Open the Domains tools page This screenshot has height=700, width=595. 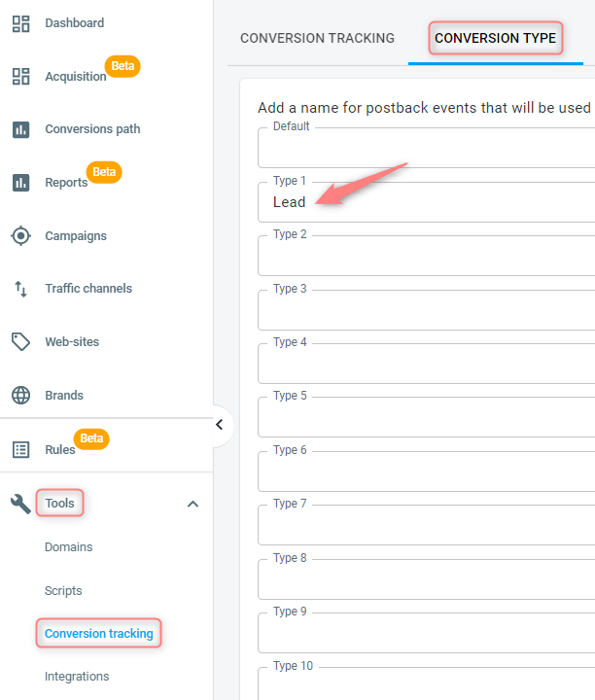coord(69,546)
